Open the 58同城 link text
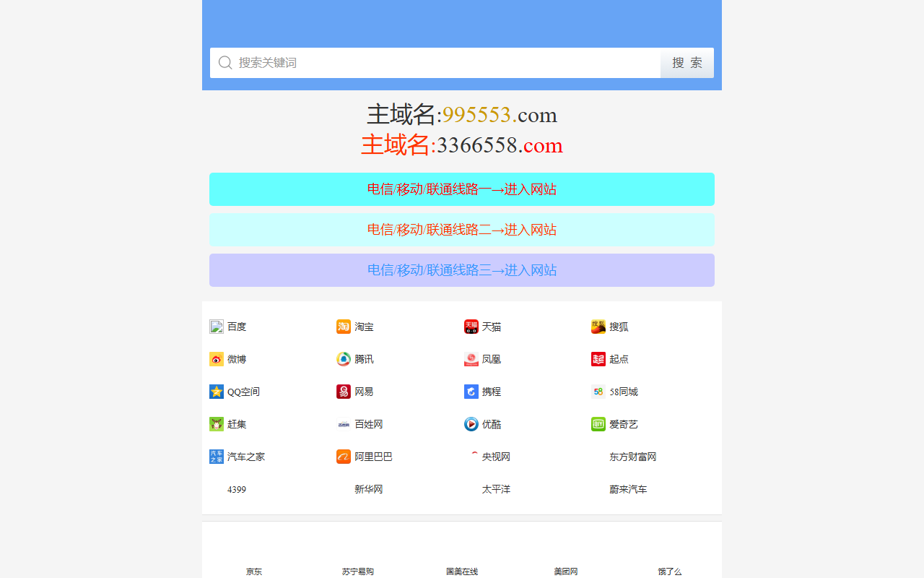This screenshot has height=578, width=924. [624, 392]
